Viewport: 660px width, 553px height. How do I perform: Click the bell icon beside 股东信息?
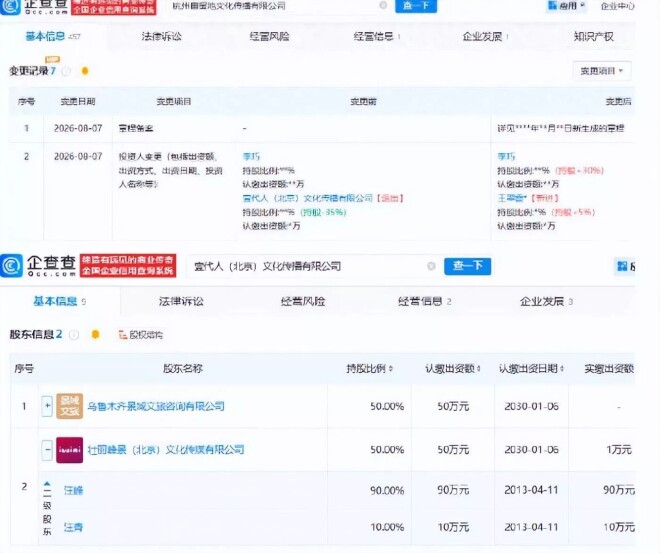coord(96,335)
